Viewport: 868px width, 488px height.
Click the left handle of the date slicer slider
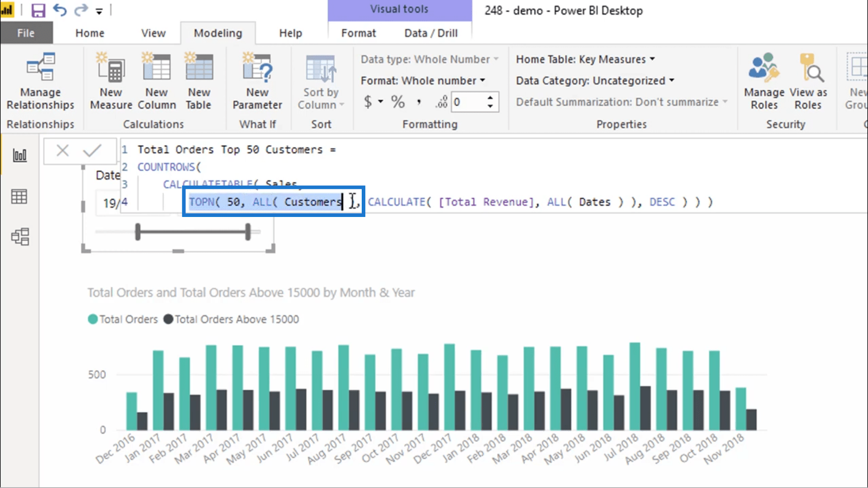138,232
